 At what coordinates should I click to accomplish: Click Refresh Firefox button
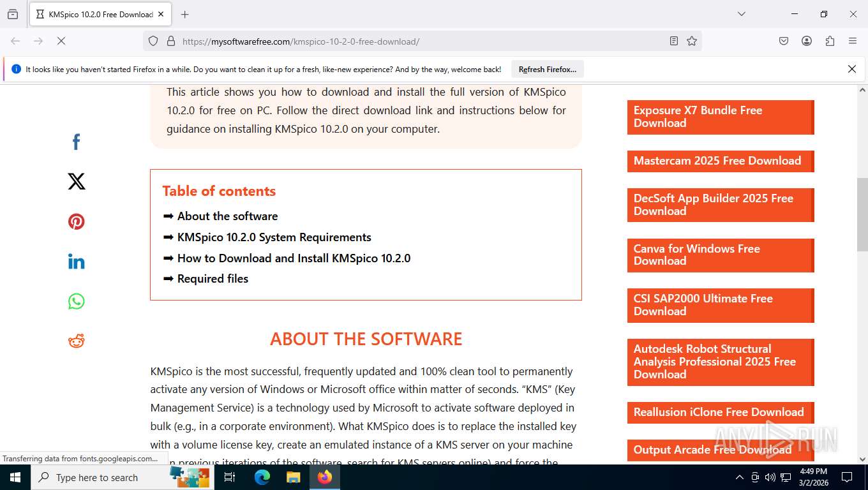548,69
